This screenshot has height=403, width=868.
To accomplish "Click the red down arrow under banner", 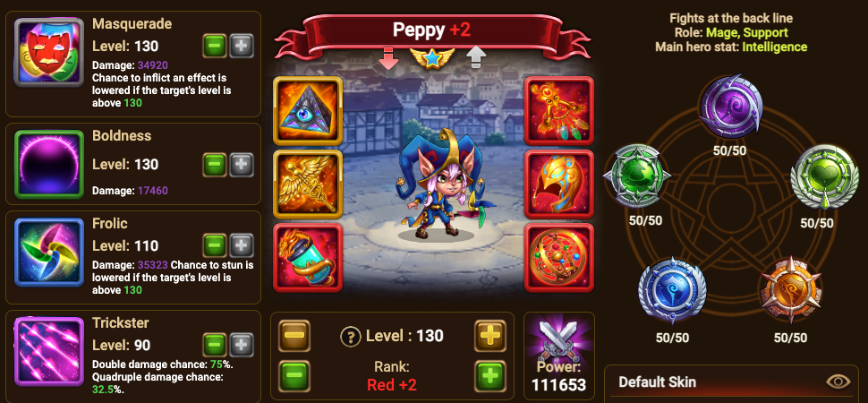I will [x=388, y=57].
